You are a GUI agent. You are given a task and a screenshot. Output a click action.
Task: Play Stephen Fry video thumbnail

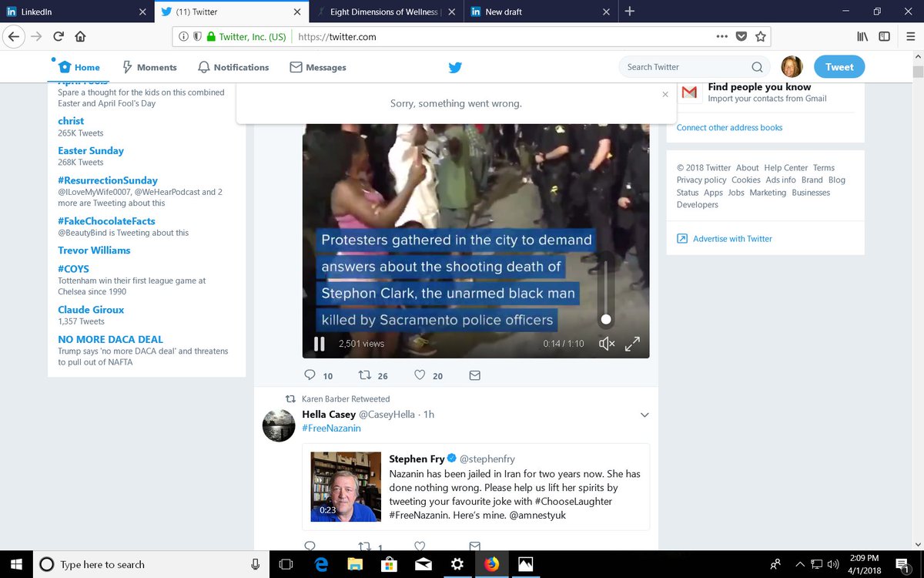(x=346, y=487)
